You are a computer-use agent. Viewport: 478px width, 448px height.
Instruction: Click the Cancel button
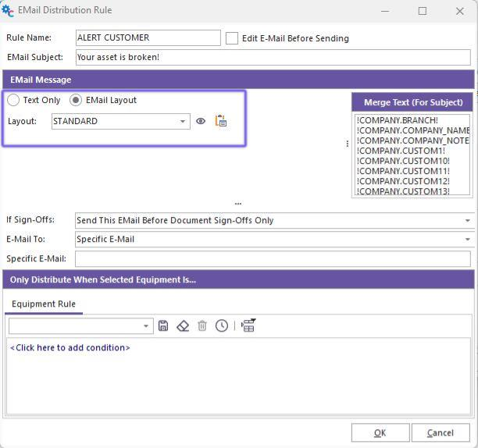[440, 432]
